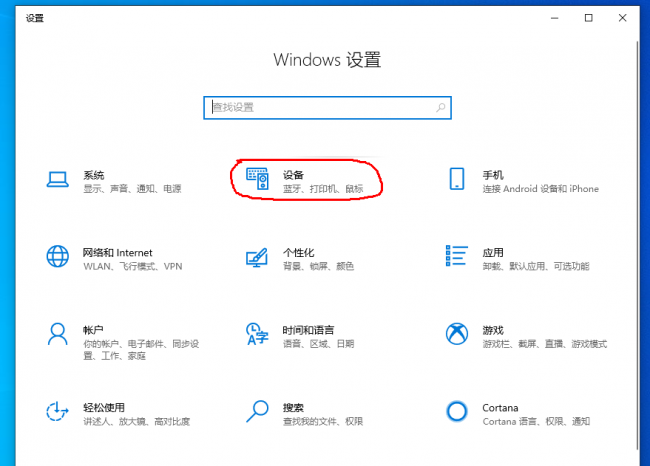Viewport: 650px width, 466px height.
Task: Click the Windows 设置 page title
Action: 327,60
